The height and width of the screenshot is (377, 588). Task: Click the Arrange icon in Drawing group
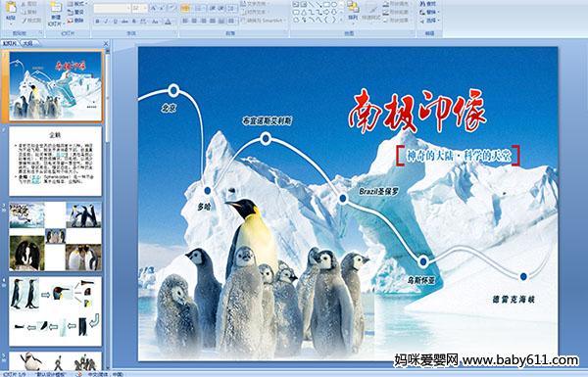[x=353, y=10]
